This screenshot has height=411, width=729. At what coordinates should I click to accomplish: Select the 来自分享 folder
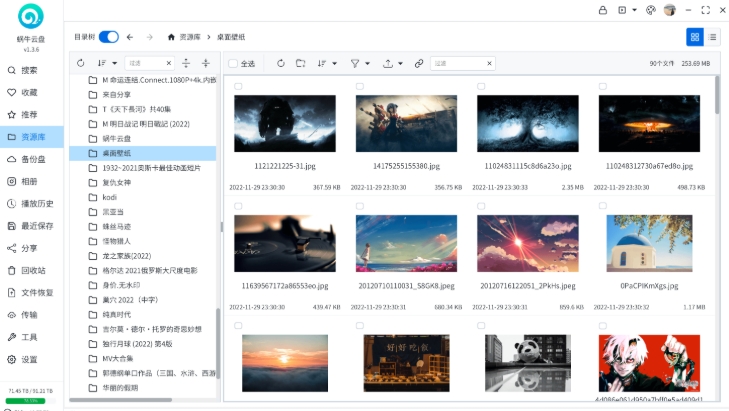116,94
